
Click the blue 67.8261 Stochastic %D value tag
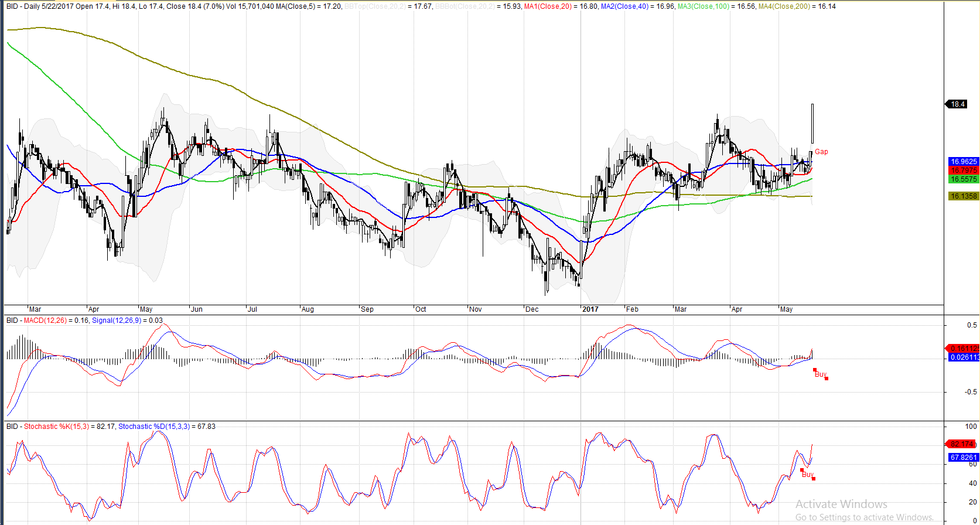963,458
